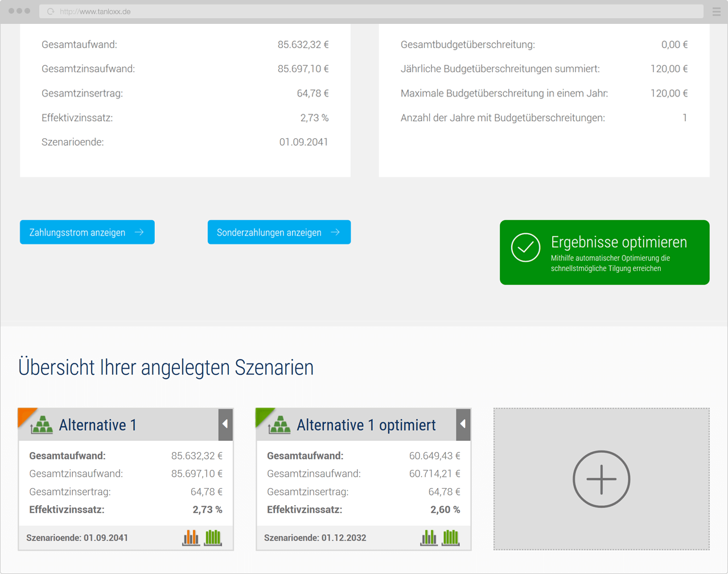
Task: Open orange bar chart in Alternative 1 card
Action: point(191,537)
